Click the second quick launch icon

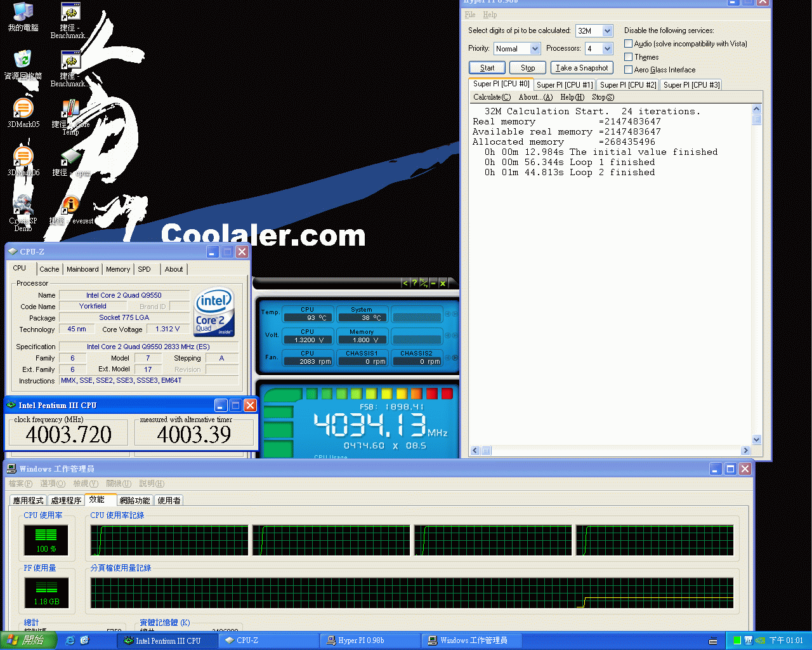[85, 640]
